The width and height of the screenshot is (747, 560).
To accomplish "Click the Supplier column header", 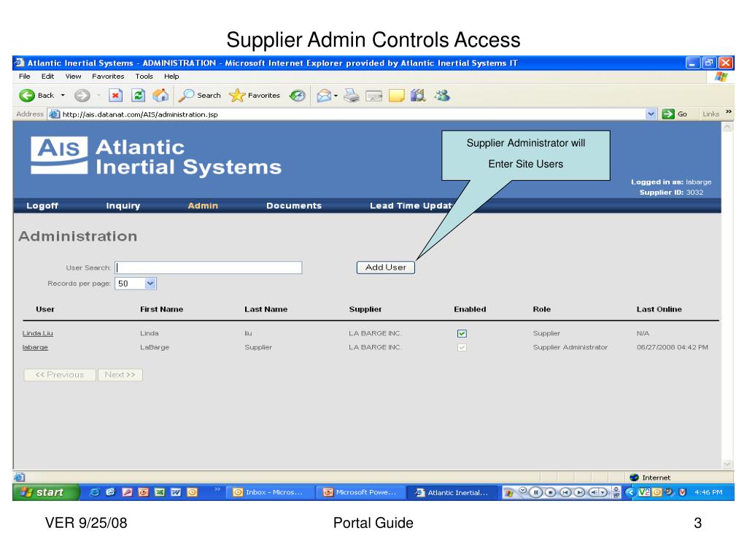I will (365, 309).
